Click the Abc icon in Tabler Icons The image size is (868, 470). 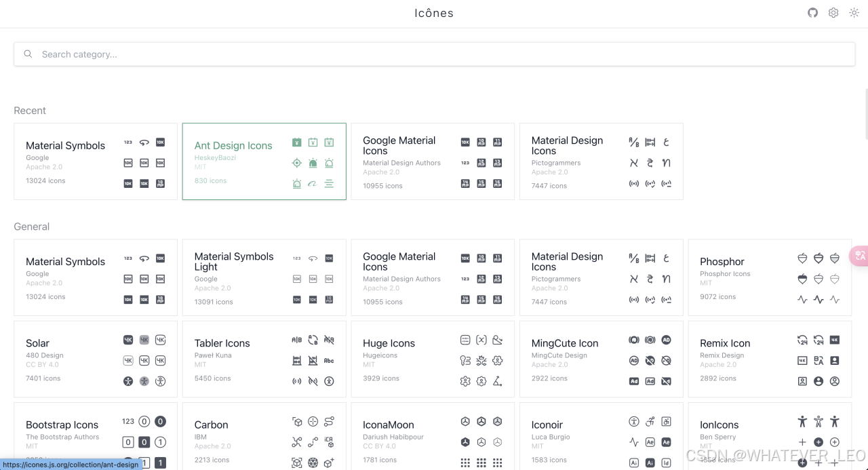point(329,361)
